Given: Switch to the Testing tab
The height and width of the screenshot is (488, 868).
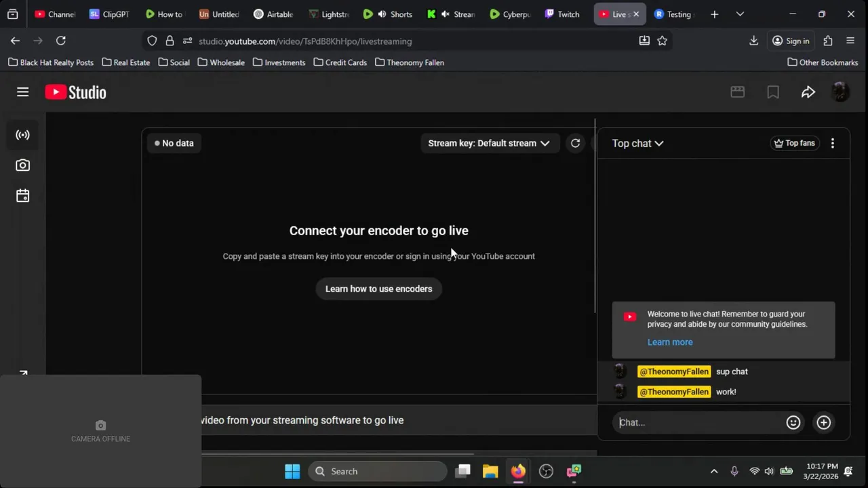Looking at the screenshot, I should 673,14.
